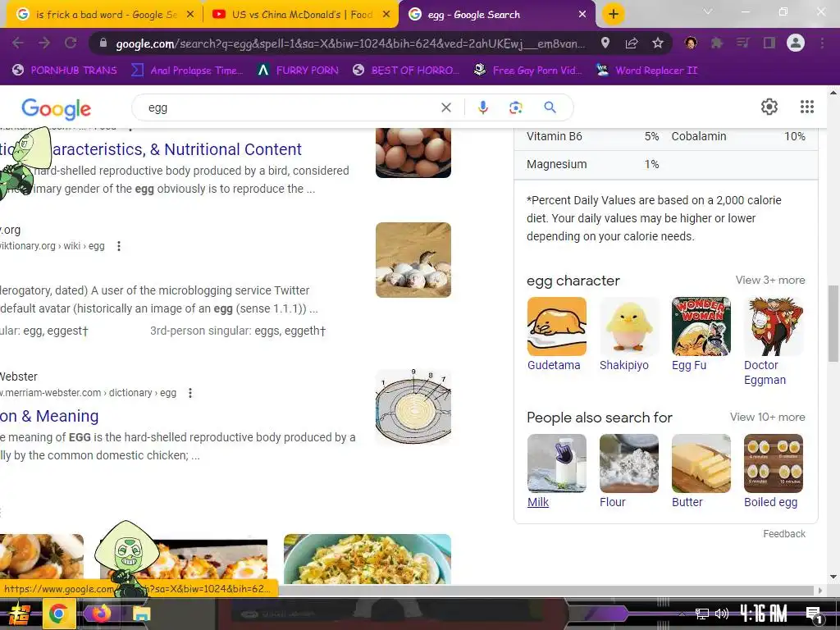This screenshot has height=630, width=840.
Task: Open the Flour related search thumbnail
Action: pos(629,463)
